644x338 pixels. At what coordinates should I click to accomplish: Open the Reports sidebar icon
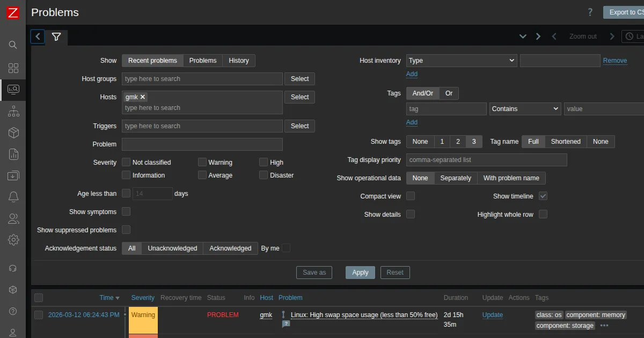pos(13,155)
